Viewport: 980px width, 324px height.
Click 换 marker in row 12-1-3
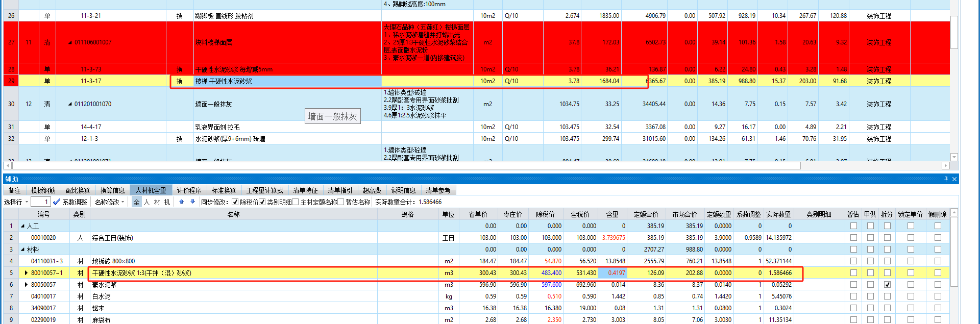pos(180,139)
